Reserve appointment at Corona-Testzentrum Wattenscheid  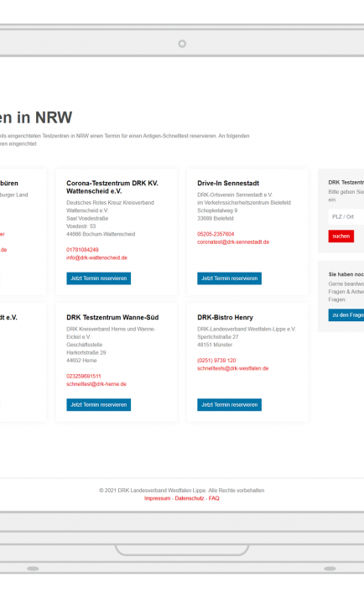98,278
